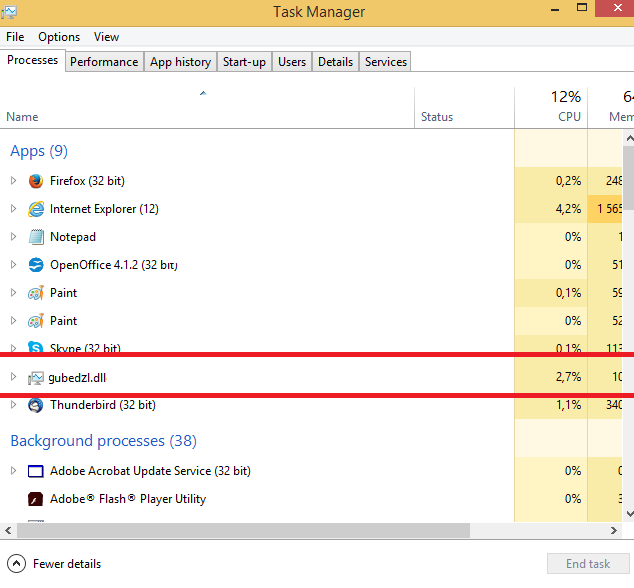The image size is (634, 588).
Task: Switch to the Start-up tab
Action: tap(244, 61)
